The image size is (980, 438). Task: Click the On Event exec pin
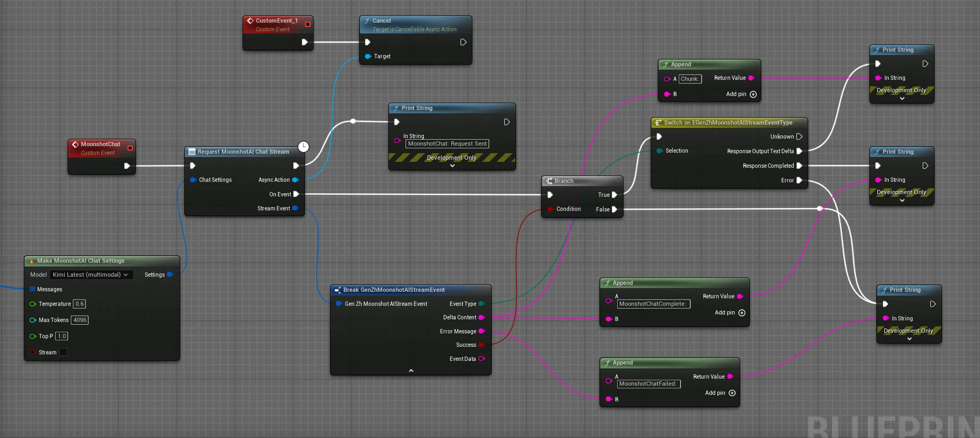coord(296,194)
